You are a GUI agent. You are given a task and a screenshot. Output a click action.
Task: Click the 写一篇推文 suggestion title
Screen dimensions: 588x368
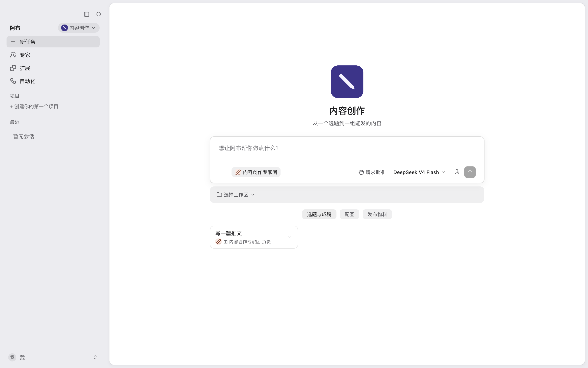228,233
